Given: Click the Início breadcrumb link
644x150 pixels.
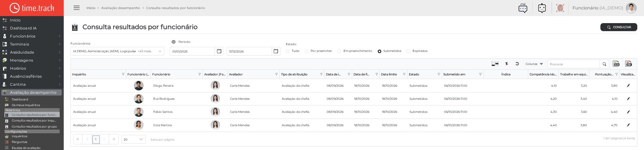Looking at the screenshot, I should pos(91,8).
